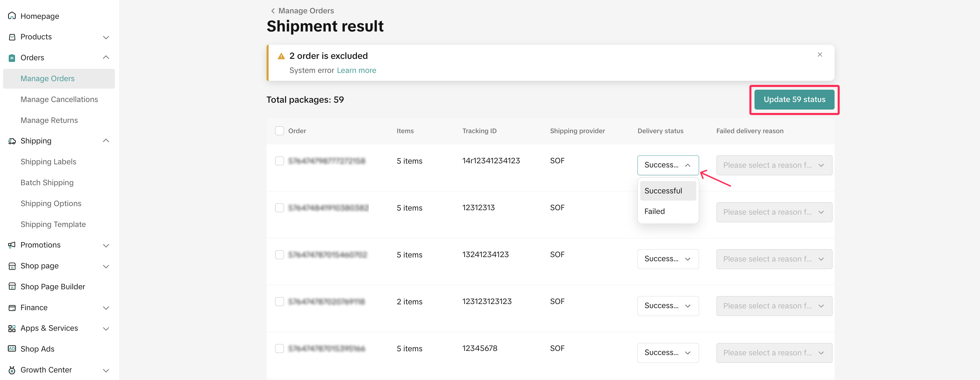Check the order with tracking ID 12312313

tap(279, 208)
